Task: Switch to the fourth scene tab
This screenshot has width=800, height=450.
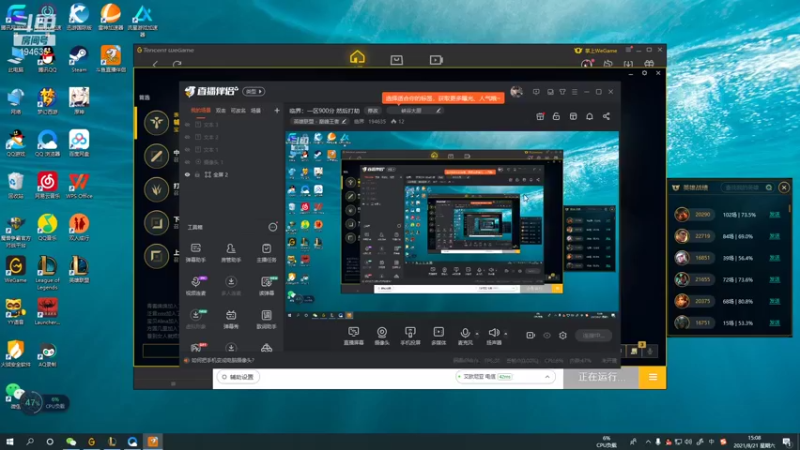Action: [x=256, y=111]
